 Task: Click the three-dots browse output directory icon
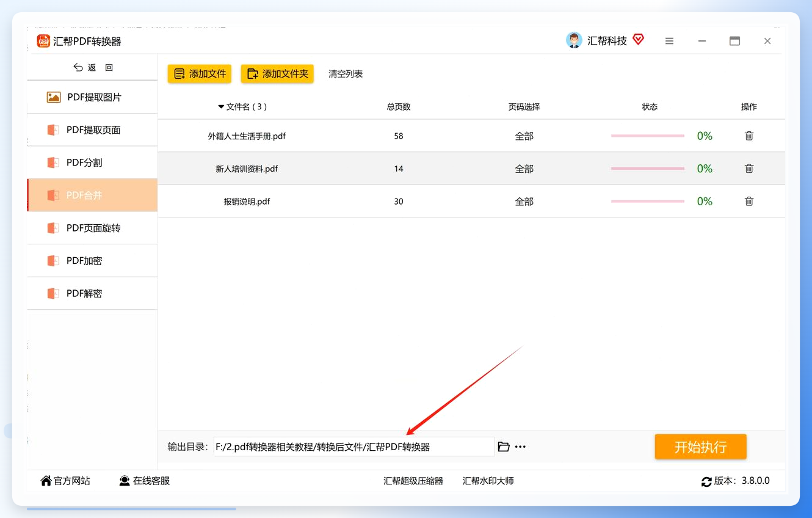pyautogui.click(x=520, y=447)
